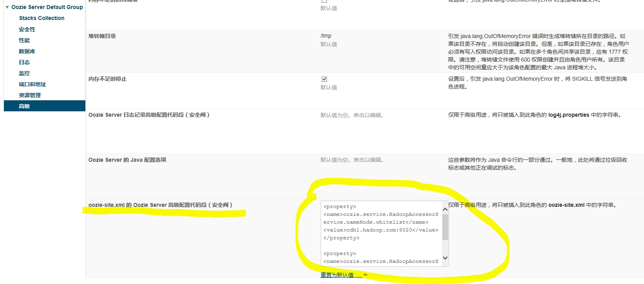This screenshot has height=284, width=644.
Task: Click the 内存不足时停止 setting label
Action: [x=108, y=79]
